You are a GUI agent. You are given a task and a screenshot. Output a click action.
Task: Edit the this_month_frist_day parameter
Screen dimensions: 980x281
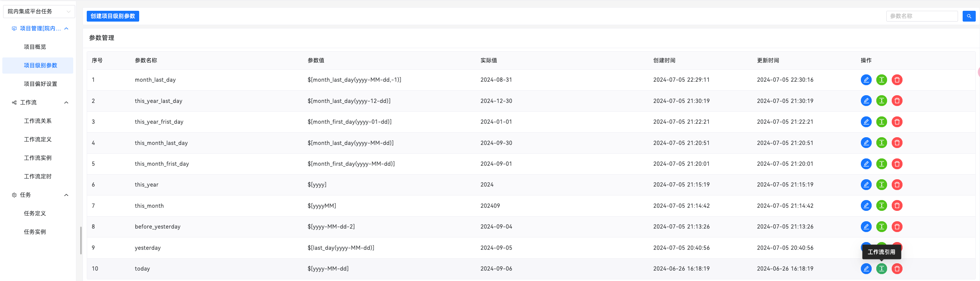coord(866,164)
